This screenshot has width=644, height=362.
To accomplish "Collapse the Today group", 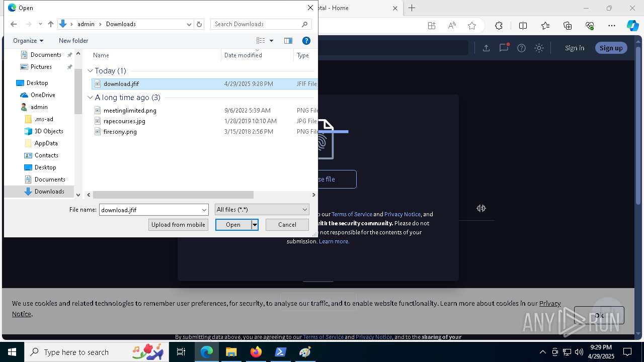I will pyautogui.click(x=90, y=71).
